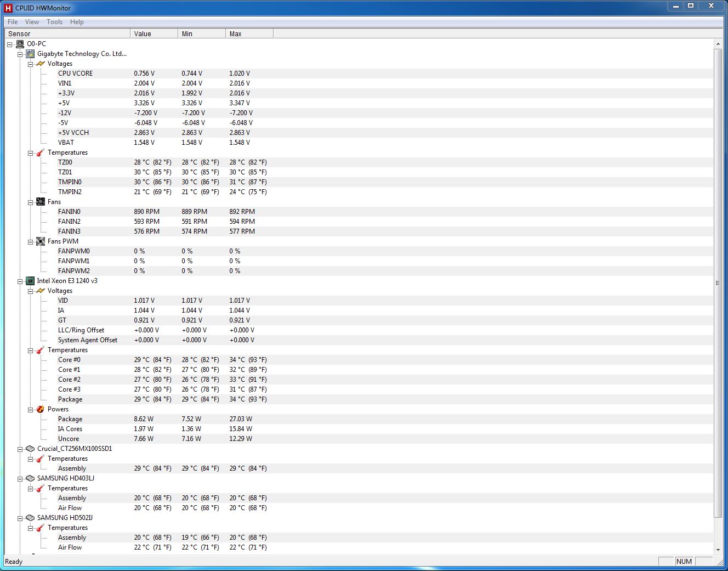Click the Voltages icon under Intel Xeon
728x571 pixels.
pos(41,291)
